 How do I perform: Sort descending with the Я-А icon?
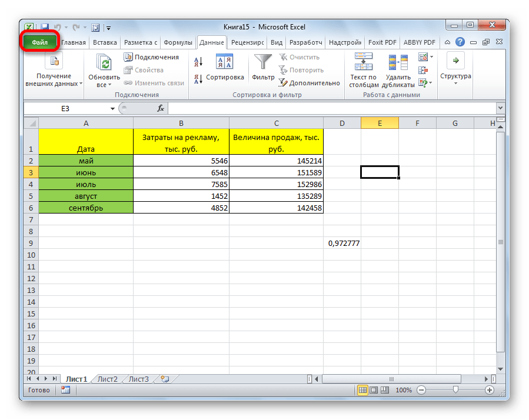(x=198, y=77)
